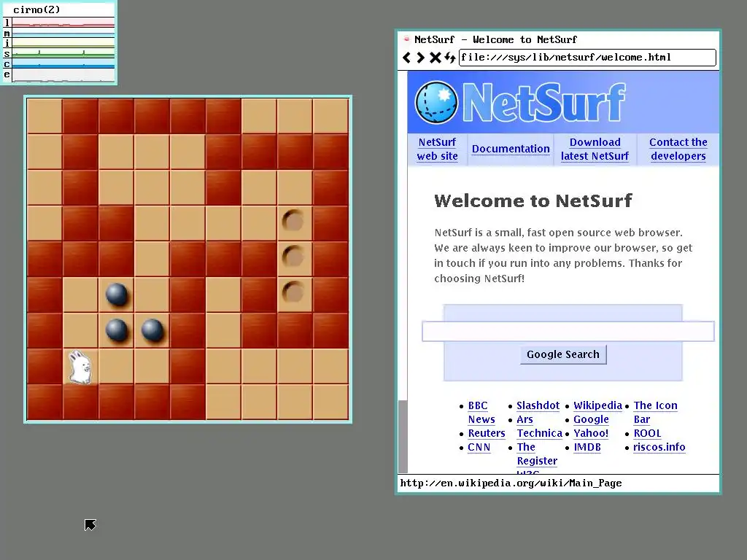Open the BBC News link
The image size is (747, 560).
pos(481,413)
